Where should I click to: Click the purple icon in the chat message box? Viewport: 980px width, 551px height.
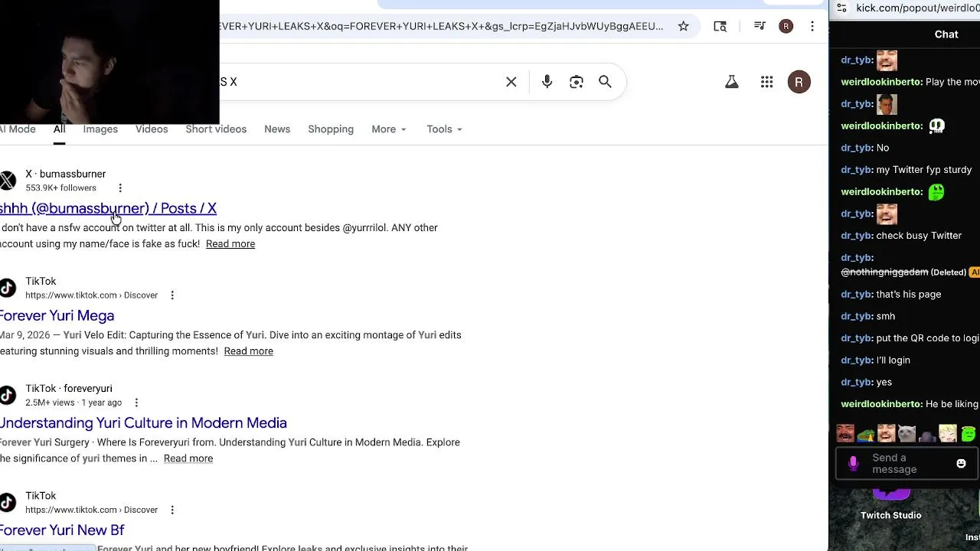(x=854, y=464)
